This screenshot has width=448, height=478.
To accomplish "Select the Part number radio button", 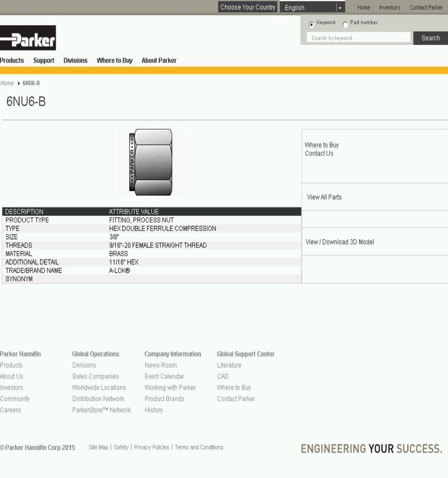I will (345, 24).
